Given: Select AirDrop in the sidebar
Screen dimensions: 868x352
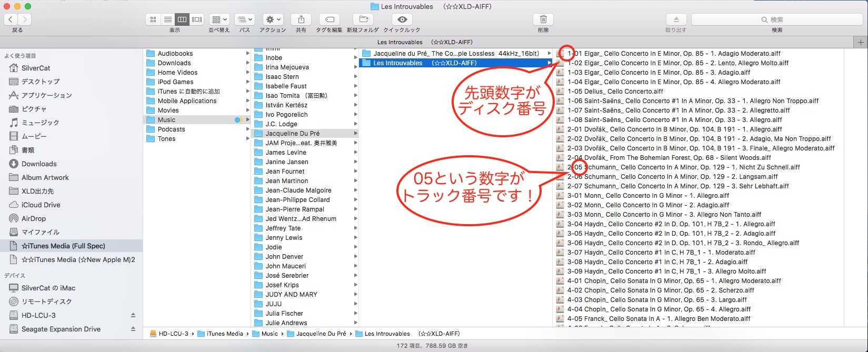Looking at the screenshot, I should (x=34, y=218).
